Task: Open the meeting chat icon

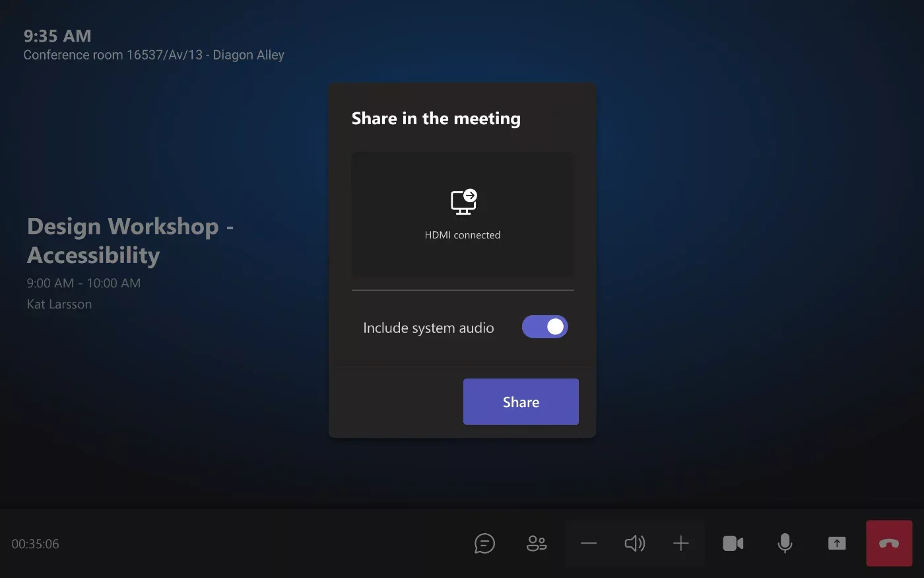Action: [x=484, y=544]
